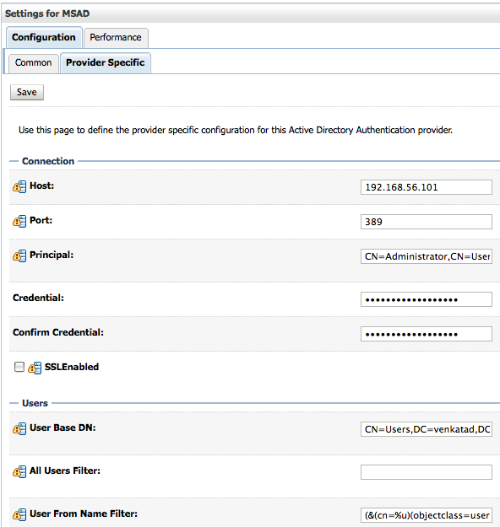The height and width of the screenshot is (527, 500).
Task: Click the restart-required icon beside Principal
Action: pos(19,256)
